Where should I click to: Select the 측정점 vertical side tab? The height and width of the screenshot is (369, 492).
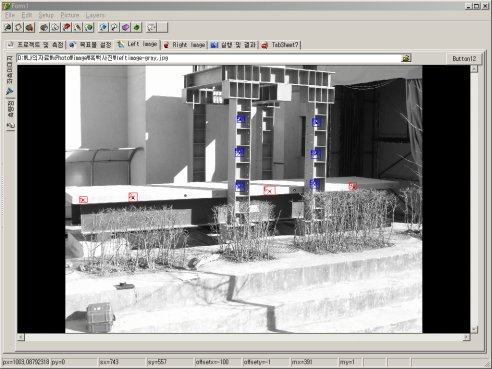coord(10,115)
